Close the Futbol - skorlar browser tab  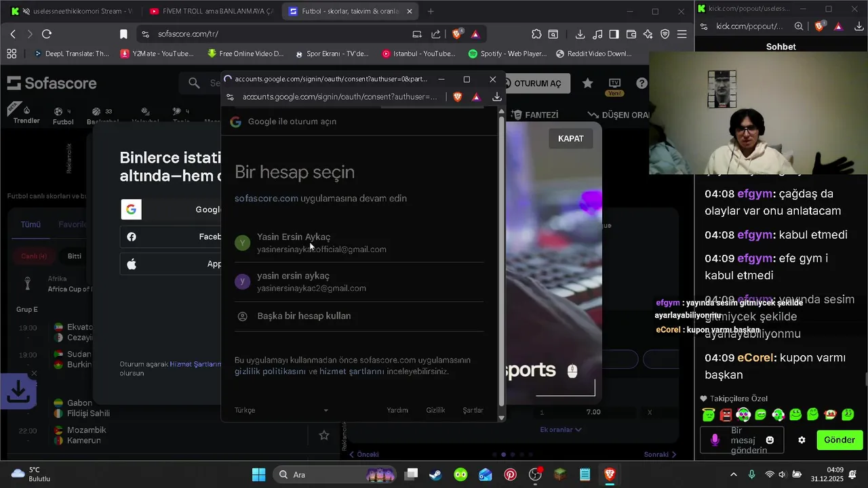click(x=409, y=12)
